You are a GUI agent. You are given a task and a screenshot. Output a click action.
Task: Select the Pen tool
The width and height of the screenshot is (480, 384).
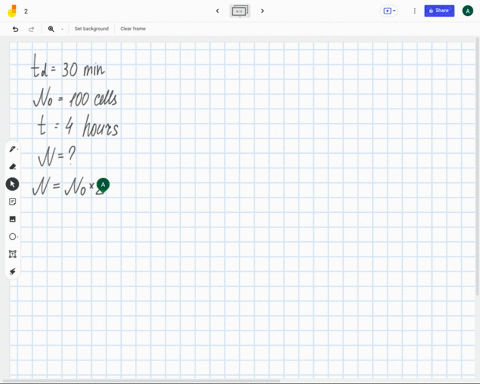click(x=13, y=149)
